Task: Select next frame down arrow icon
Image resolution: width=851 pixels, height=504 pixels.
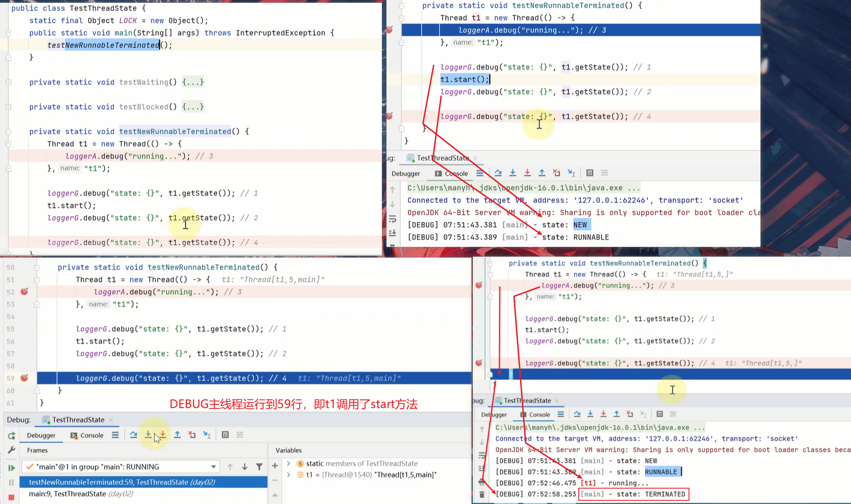Action: 245,467
